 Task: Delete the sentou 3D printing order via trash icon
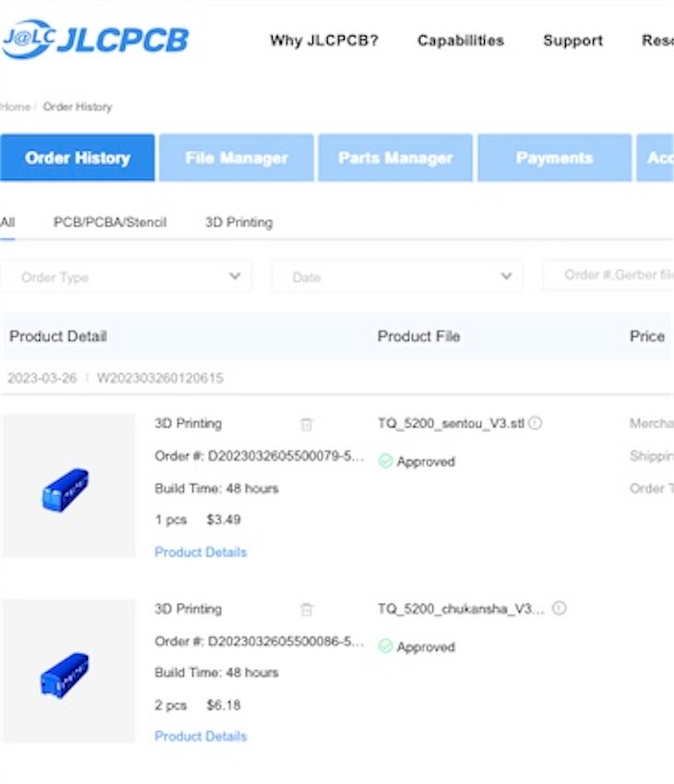tap(306, 424)
